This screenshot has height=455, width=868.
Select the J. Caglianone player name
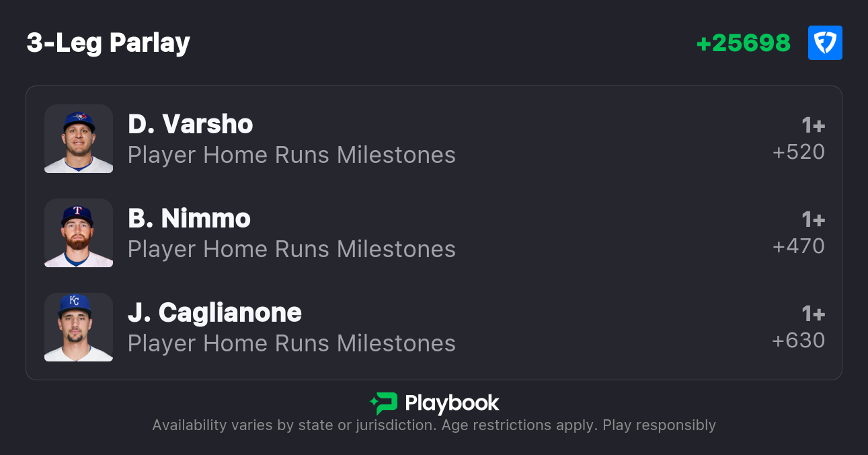(x=214, y=312)
